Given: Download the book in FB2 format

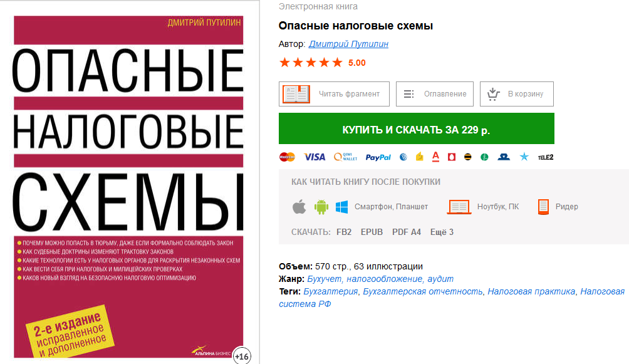Looking at the screenshot, I should click(x=344, y=232).
